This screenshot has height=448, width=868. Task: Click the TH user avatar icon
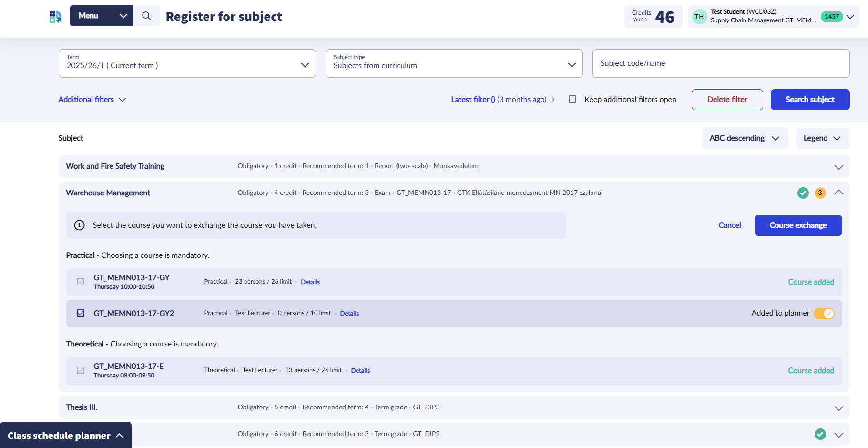(x=699, y=17)
